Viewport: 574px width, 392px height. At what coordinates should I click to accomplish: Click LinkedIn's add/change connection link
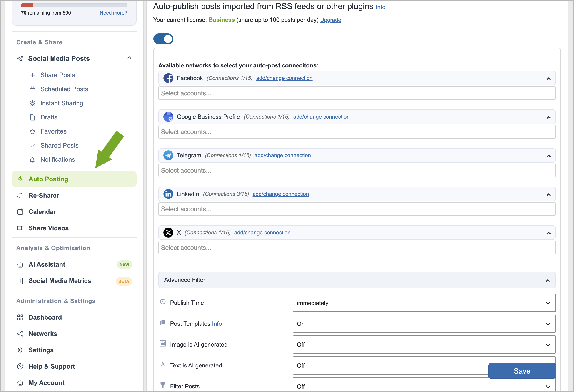[281, 194]
